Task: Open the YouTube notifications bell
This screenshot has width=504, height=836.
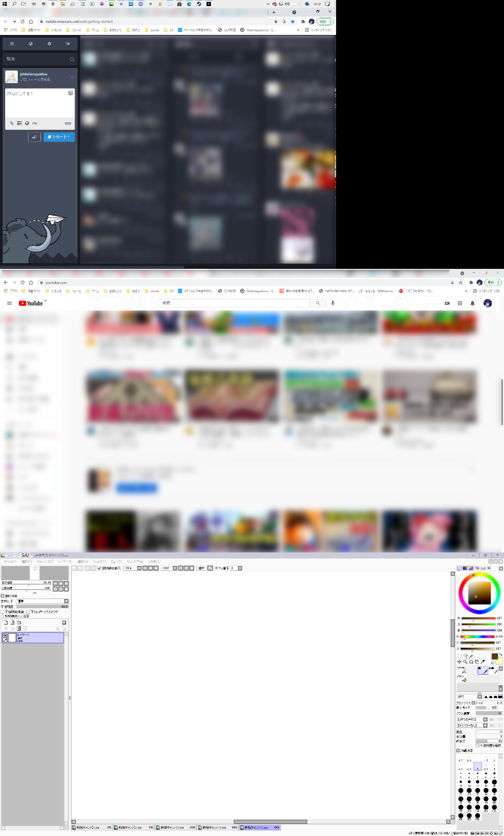Action: [473, 303]
